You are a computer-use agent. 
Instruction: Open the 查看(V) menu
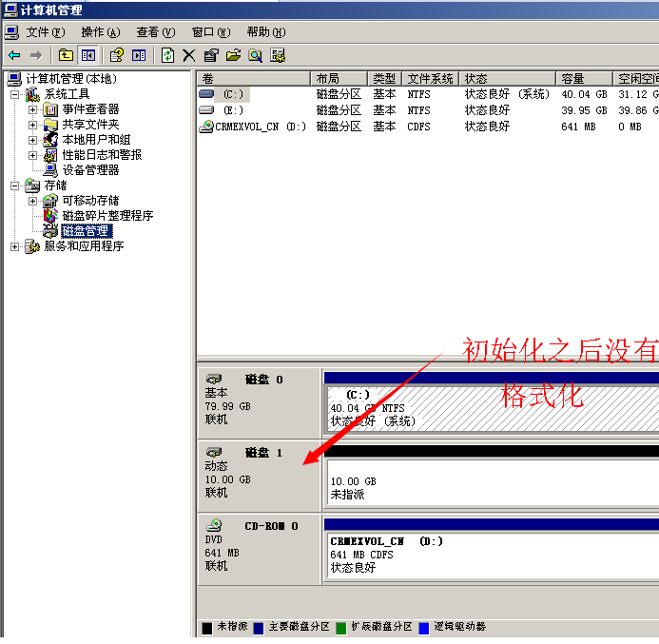[156, 32]
